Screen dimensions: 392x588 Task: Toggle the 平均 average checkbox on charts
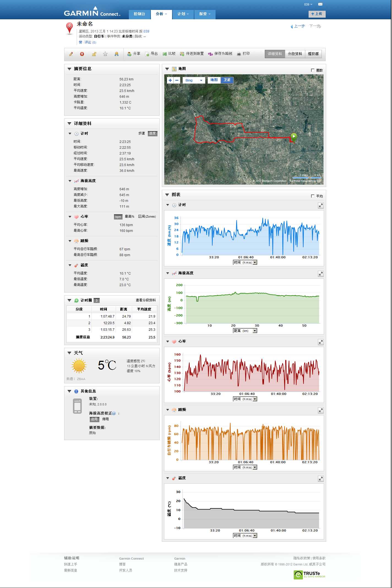313,196
